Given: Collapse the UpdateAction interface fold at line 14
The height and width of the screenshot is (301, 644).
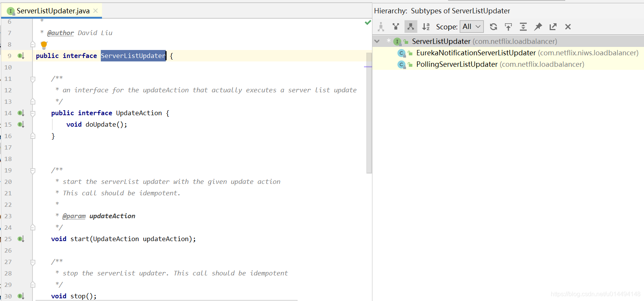Looking at the screenshot, I should tap(33, 113).
